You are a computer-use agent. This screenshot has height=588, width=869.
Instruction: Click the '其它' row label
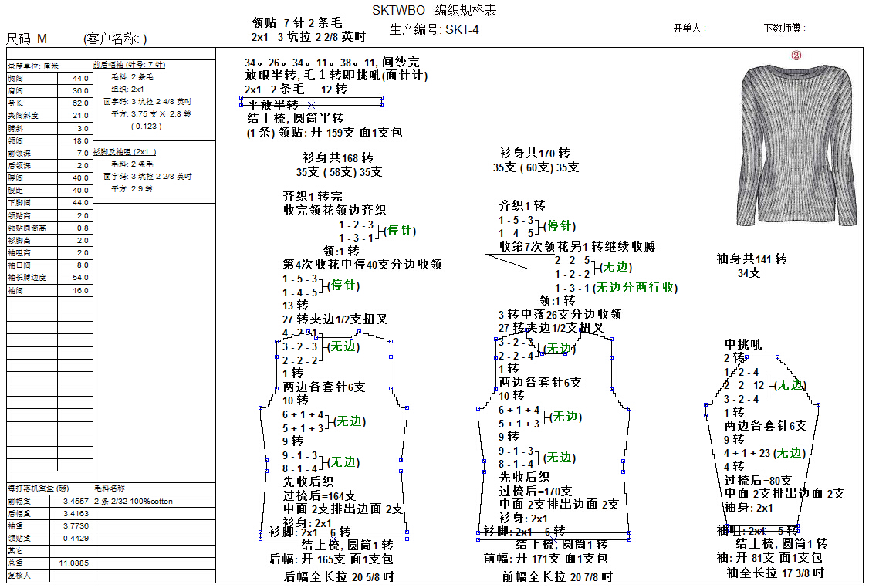tap(15, 551)
